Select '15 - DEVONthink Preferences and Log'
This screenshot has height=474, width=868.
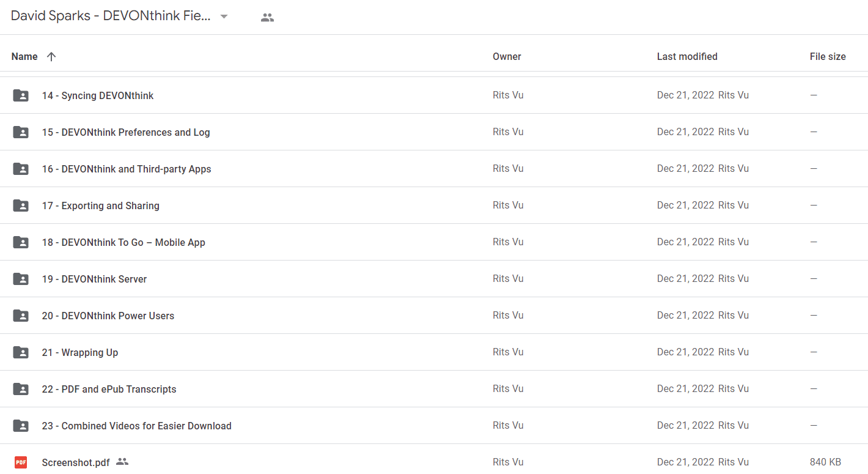pos(126,132)
